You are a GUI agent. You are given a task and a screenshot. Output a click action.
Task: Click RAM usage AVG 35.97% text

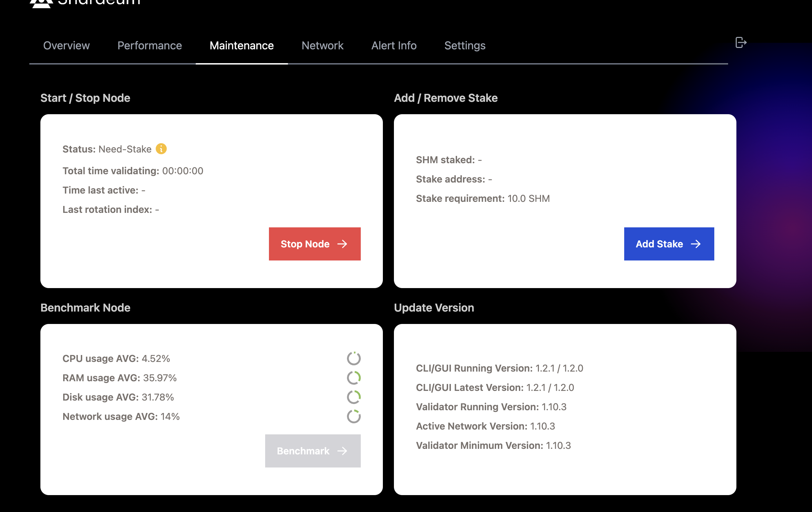(119, 378)
